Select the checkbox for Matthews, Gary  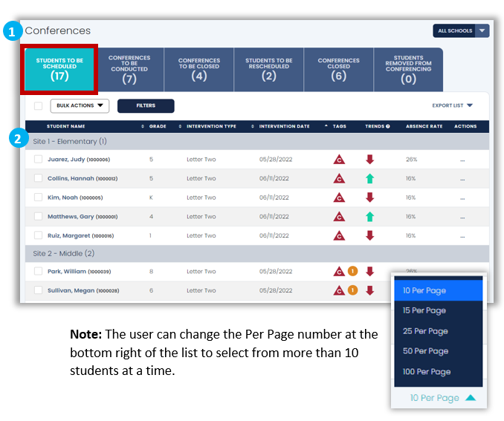[x=38, y=217]
